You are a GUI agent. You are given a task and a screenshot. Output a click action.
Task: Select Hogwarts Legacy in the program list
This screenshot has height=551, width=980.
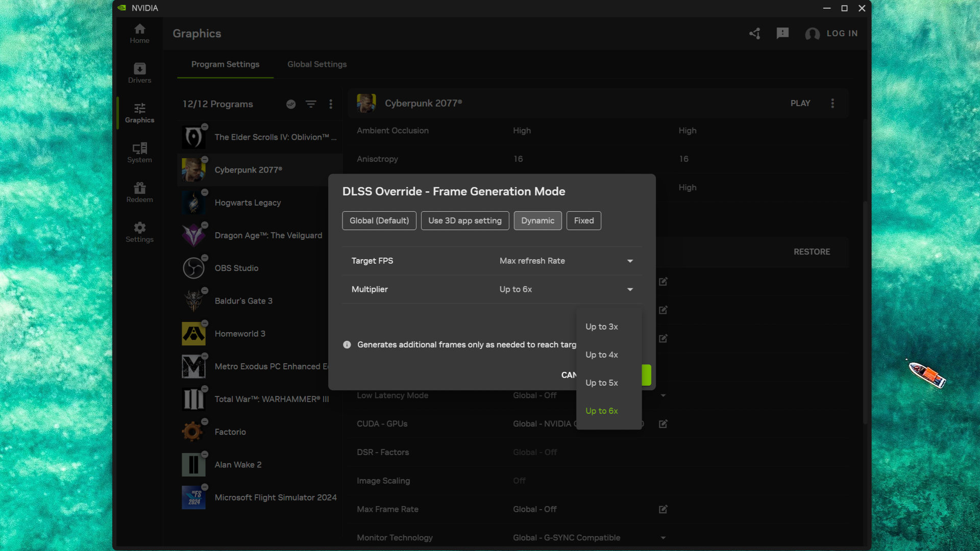(248, 203)
